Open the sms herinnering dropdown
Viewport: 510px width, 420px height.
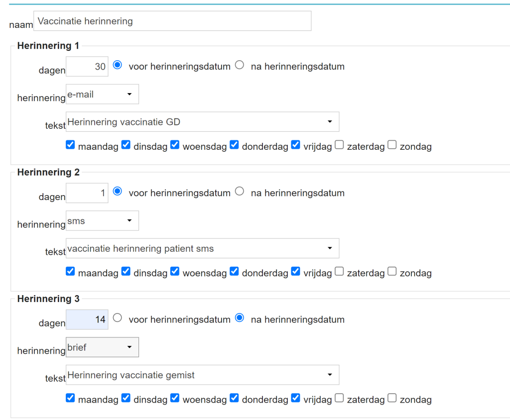pyautogui.click(x=102, y=220)
